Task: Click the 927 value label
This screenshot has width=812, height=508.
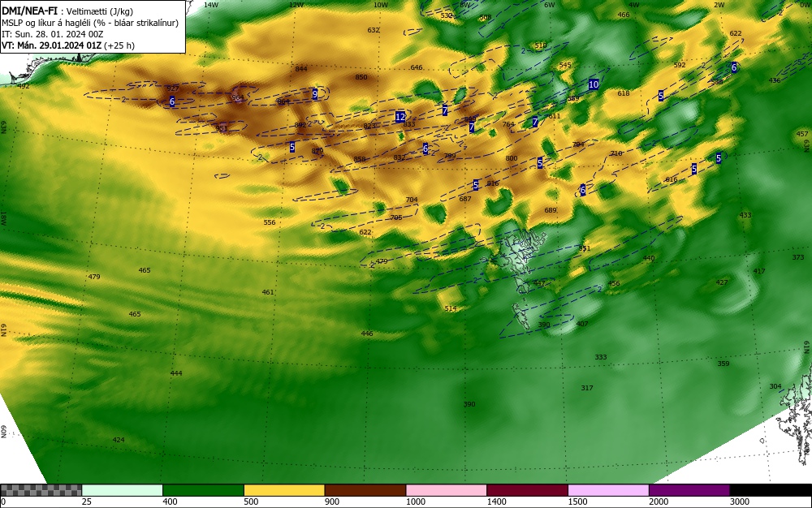Action: [173, 88]
